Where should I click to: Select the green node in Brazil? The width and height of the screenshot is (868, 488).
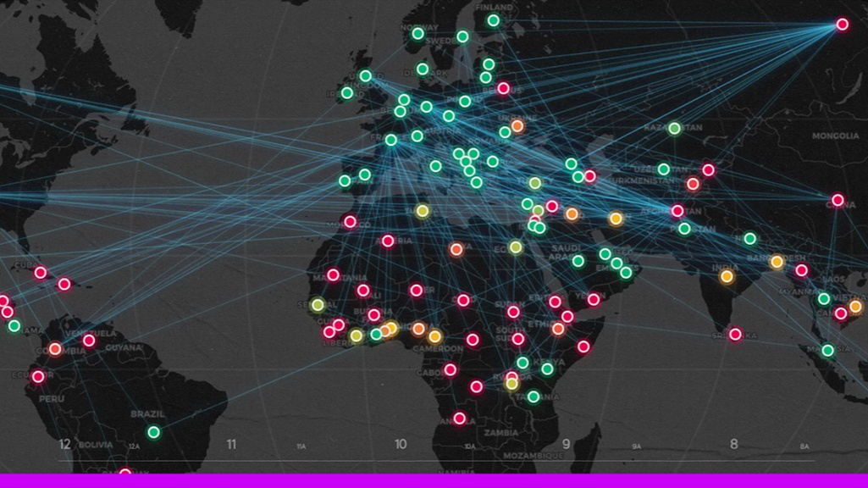click(154, 432)
